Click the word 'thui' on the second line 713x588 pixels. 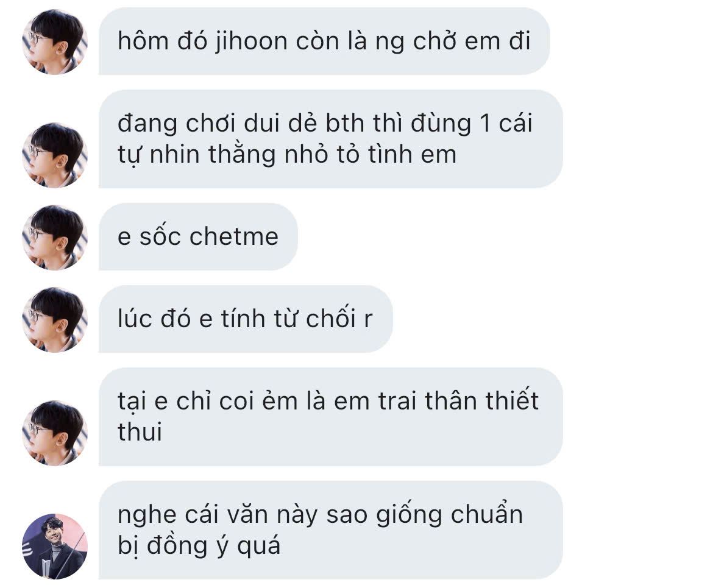[x=140, y=431]
